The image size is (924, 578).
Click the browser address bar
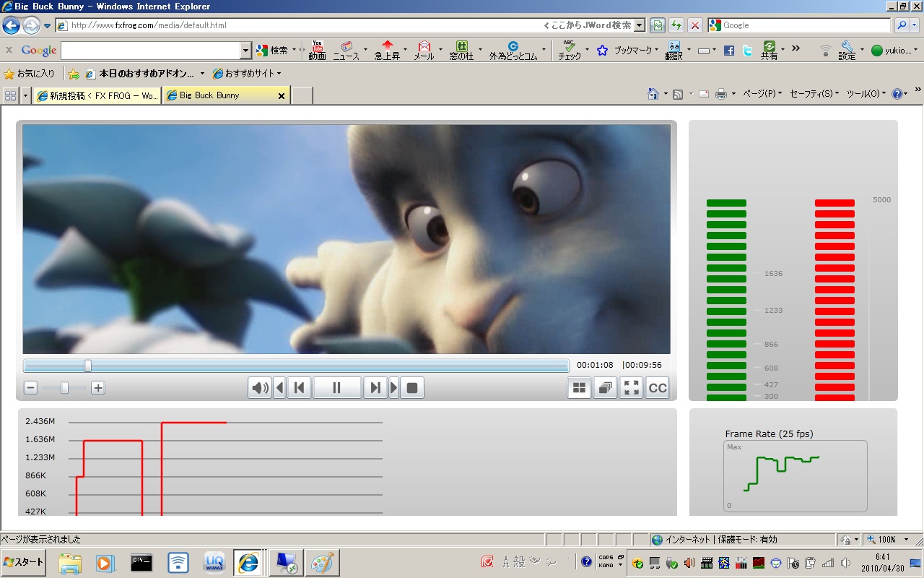coord(303,25)
